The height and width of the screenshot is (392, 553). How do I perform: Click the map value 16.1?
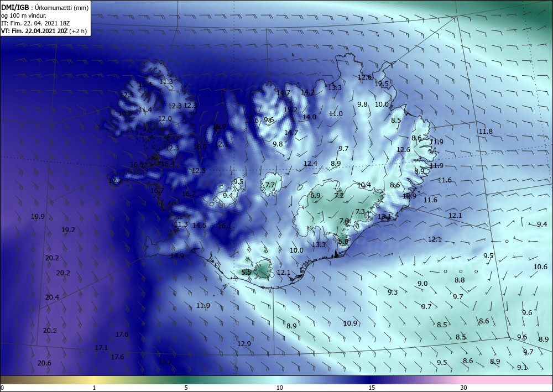(225, 226)
